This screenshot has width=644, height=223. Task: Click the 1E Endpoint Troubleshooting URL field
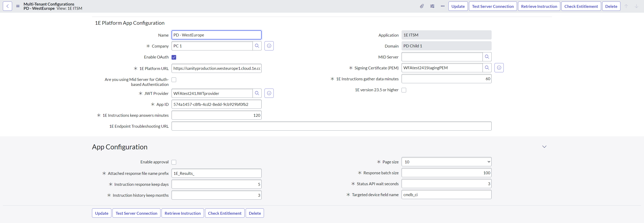(x=331, y=126)
